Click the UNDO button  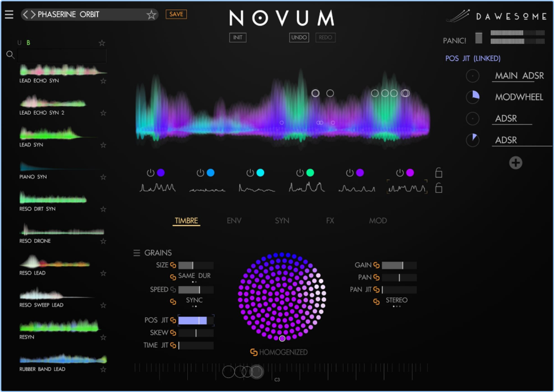(299, 37)
